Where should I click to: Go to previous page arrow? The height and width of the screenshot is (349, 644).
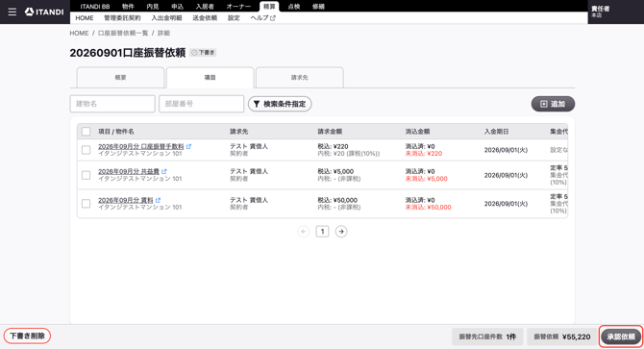tap(304, 232)
